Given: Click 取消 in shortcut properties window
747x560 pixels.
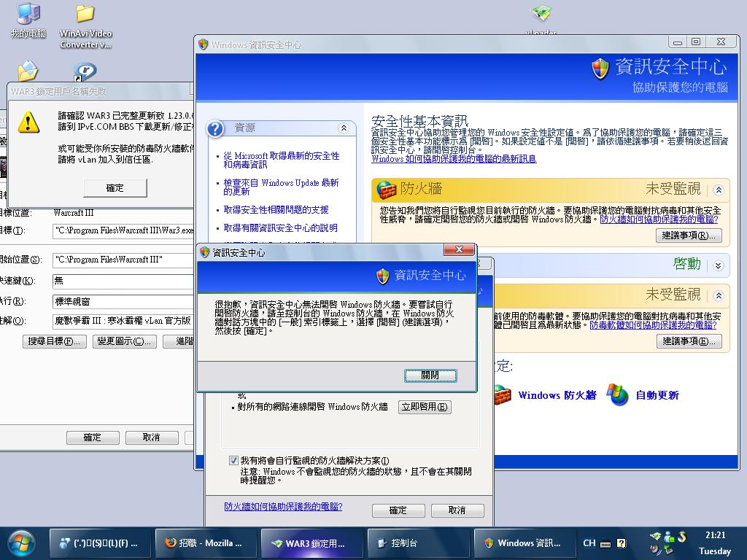Looking at the screenshot, I should pos(152,437).
